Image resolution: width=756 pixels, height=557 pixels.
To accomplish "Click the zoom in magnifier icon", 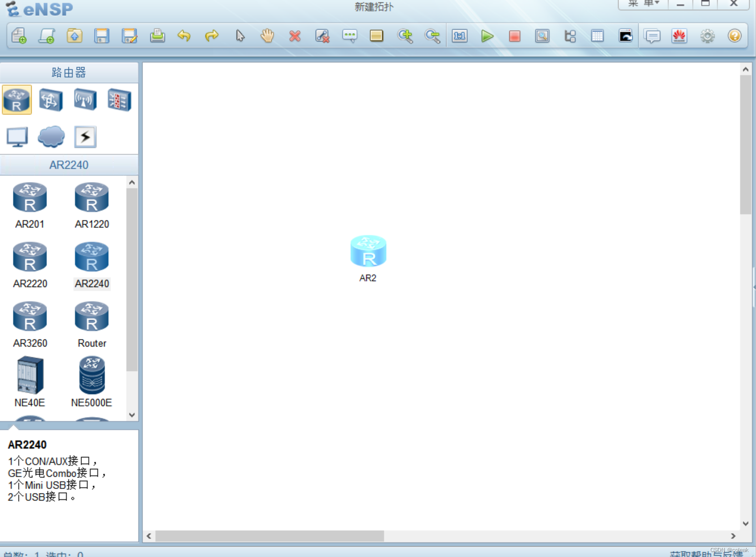I will tap(405, 36).
